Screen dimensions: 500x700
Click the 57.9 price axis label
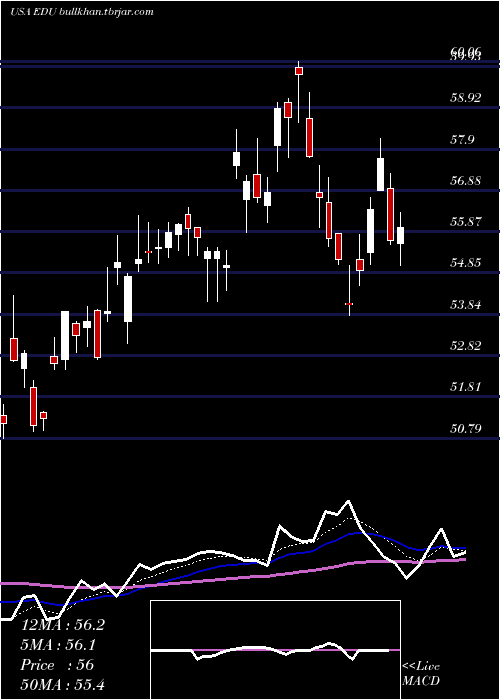pos(462,140)
